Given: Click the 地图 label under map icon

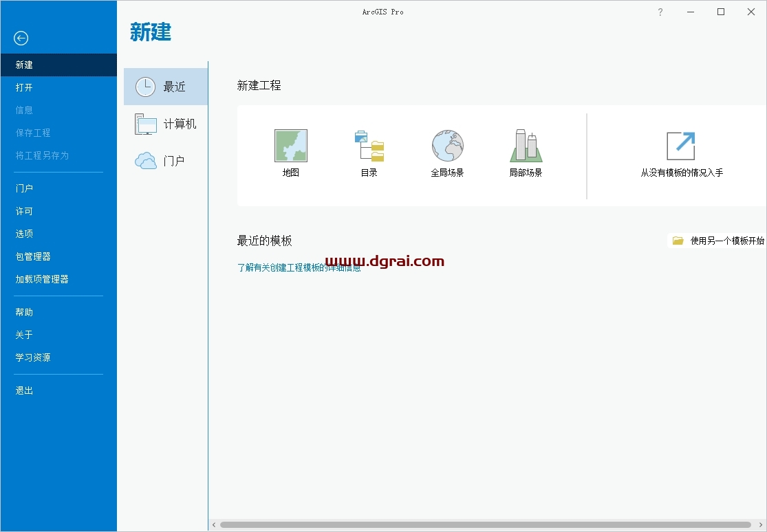Looking at the screenshot, I should [291, 173].
